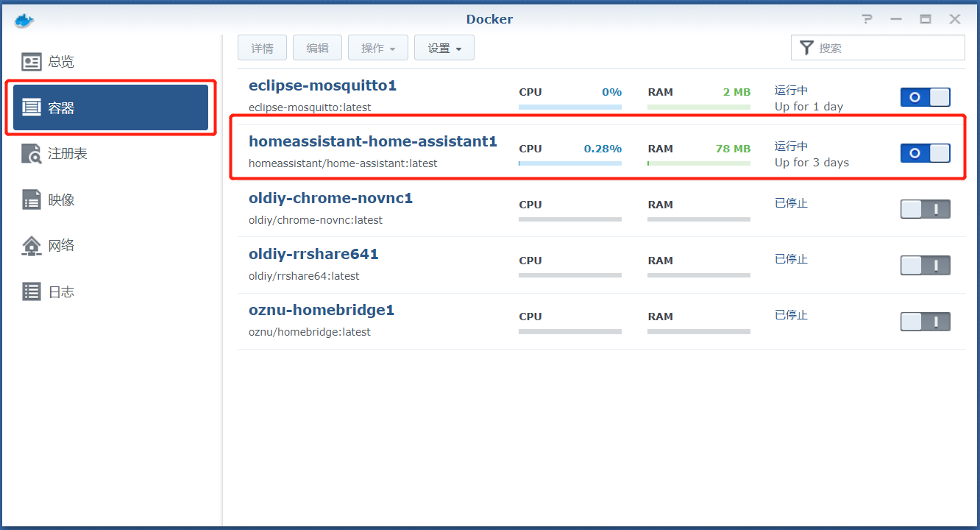Click the 详情 details button

coord(263,48)
